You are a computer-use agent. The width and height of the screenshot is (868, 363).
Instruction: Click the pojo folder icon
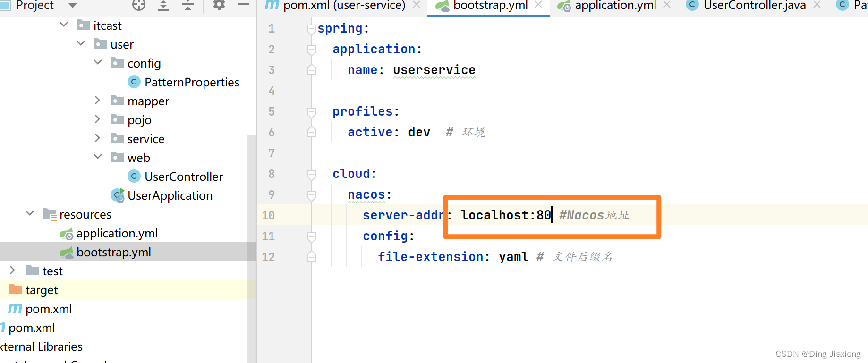[x=117, y=119]
